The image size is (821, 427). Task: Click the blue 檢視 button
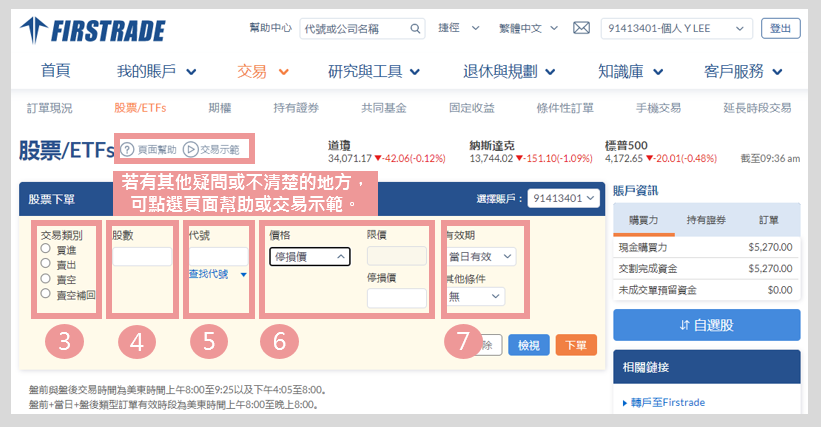[x=528, y=345]
